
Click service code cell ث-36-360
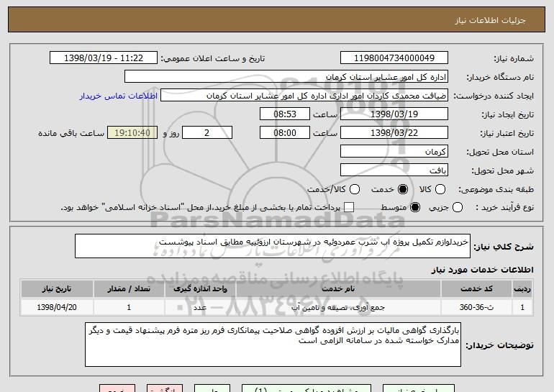(x=476, y=307)
